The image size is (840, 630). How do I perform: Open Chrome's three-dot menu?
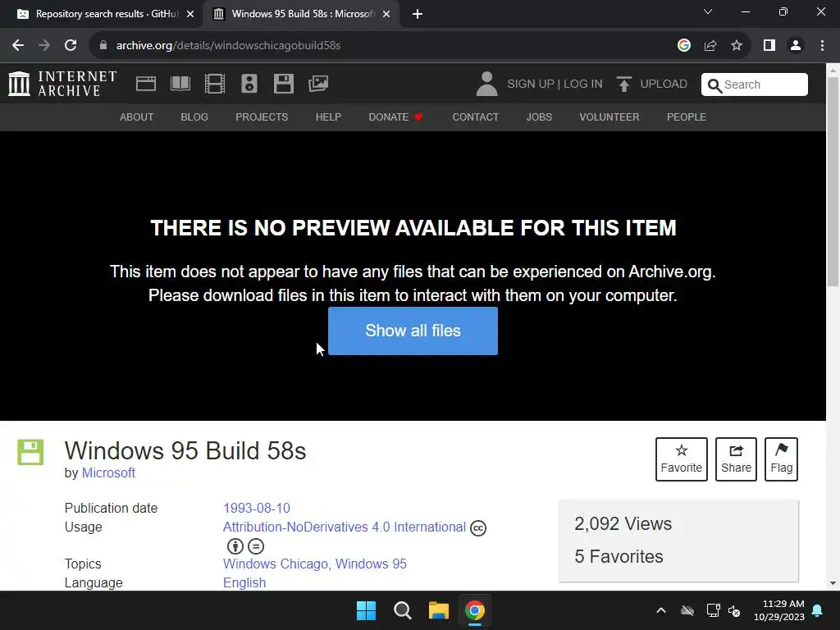point(822,46)
